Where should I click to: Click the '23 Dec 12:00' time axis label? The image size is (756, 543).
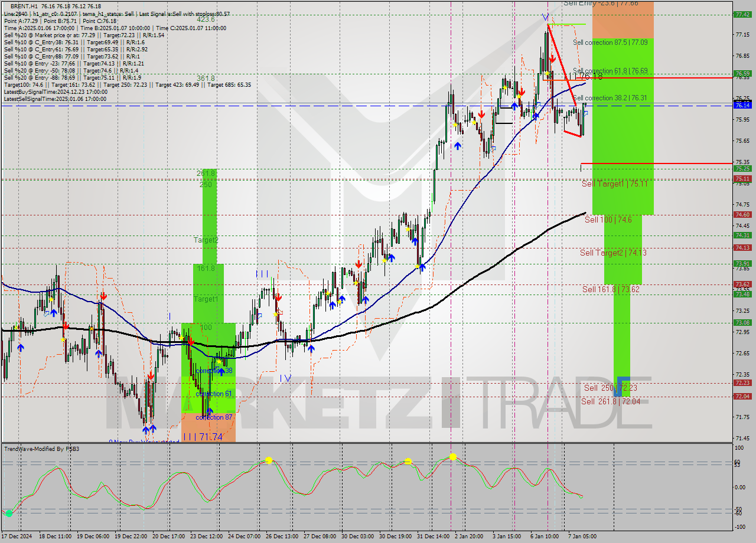(x=206, y=536)
